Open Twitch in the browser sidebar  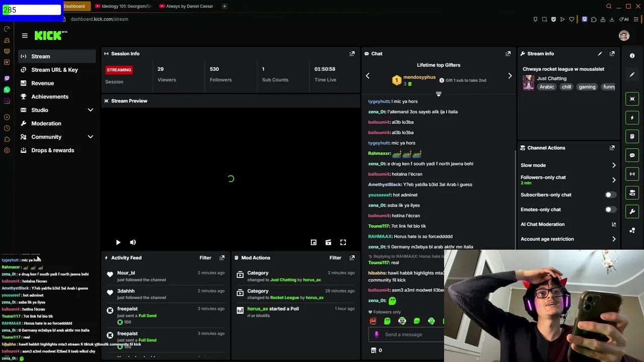point(7,78)
